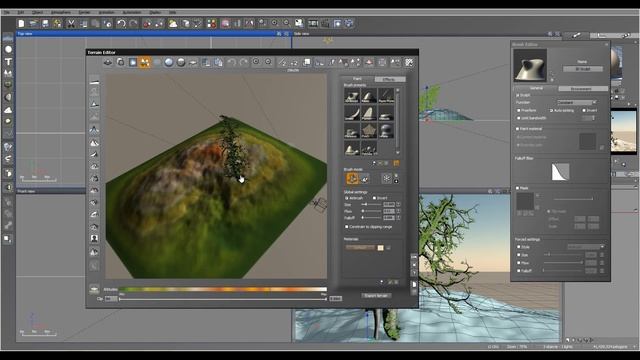Image resolution: width=640 pixels, height=360 pixels.
Task: Click the brush presets scroll-down arrow
Action: 398,153
